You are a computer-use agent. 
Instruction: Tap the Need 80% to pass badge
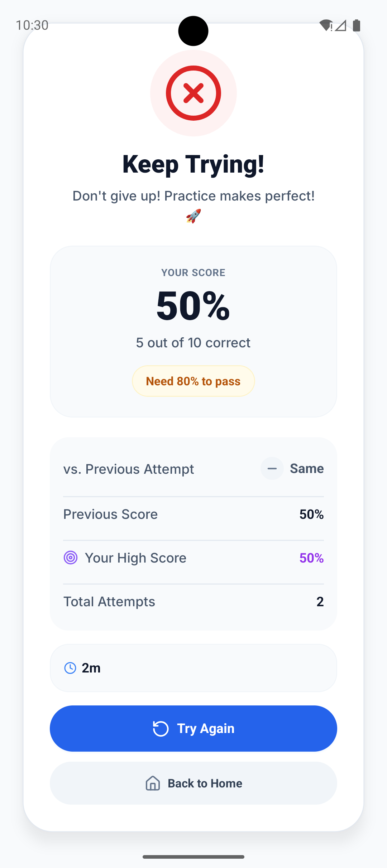(193, 381)
